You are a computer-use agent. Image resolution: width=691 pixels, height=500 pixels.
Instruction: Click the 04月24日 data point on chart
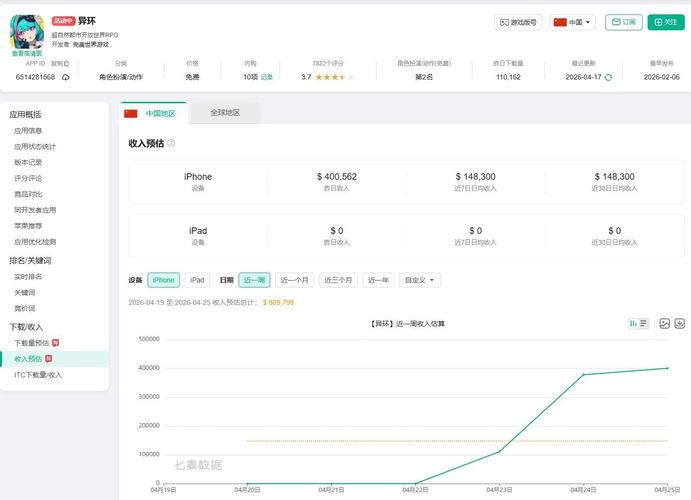[583, 375]
